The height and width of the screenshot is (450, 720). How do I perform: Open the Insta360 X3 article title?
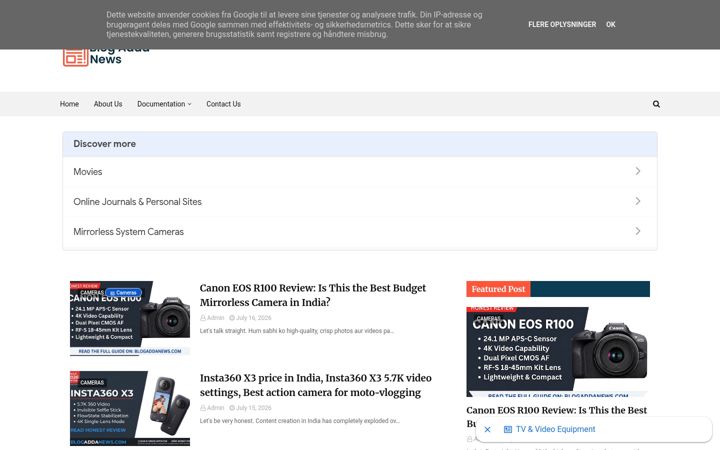(315, 385)
